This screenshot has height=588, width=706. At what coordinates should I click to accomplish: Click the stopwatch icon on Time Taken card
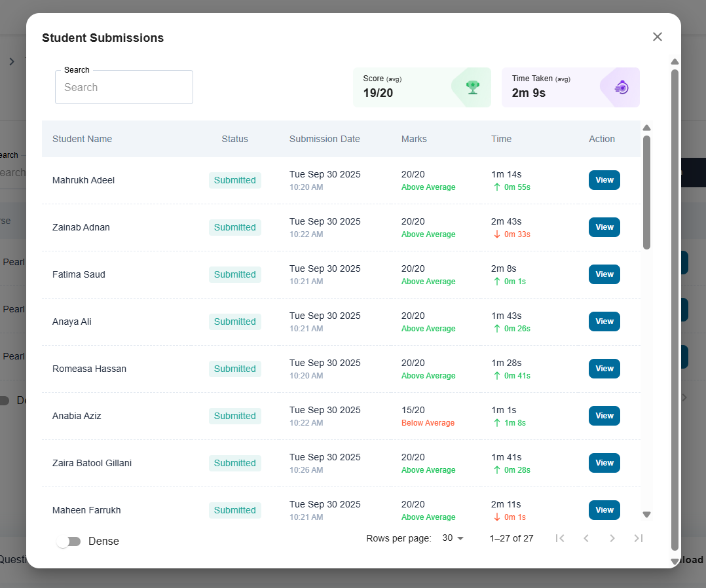click(x=620, y=86)
